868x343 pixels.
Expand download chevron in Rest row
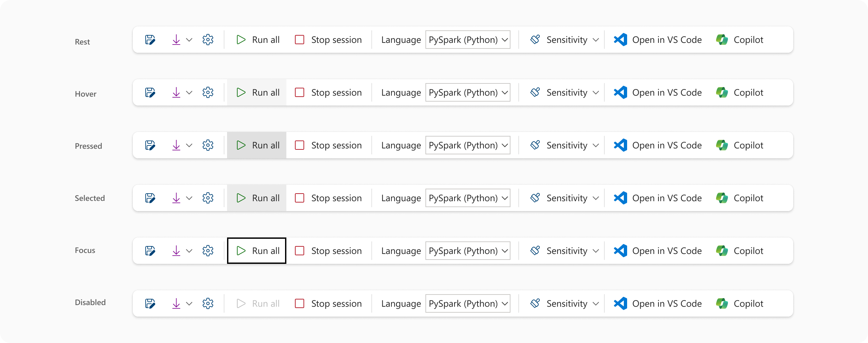click(189, 40)
